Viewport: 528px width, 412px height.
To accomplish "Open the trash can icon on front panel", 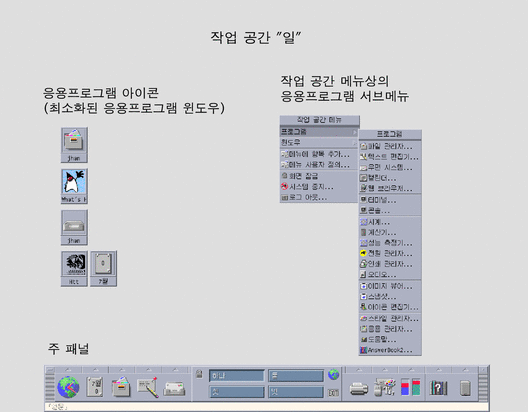I will point(465,388).
